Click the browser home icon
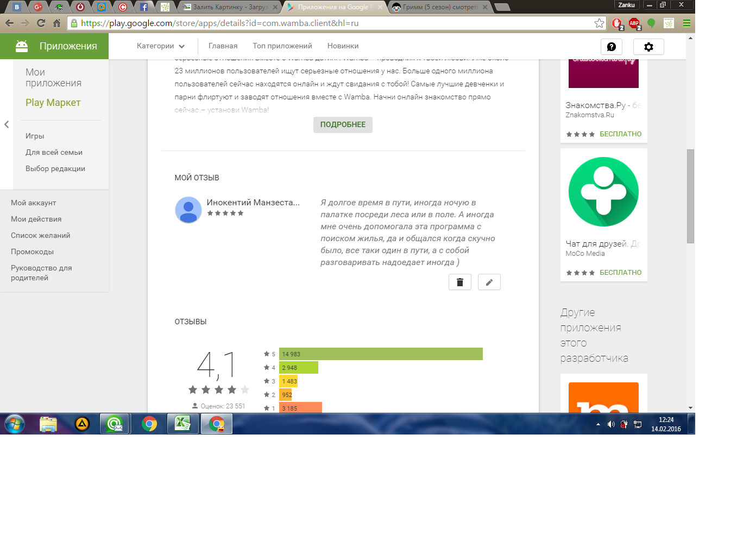This screenshot has width=756, height=535. pyautogui.click(x=56, y=23)
